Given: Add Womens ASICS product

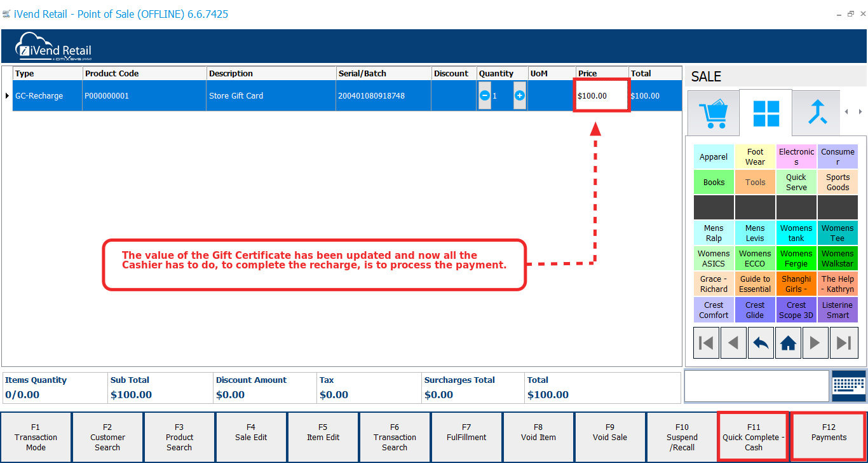Looking at the screenshot, I should 714,258.
